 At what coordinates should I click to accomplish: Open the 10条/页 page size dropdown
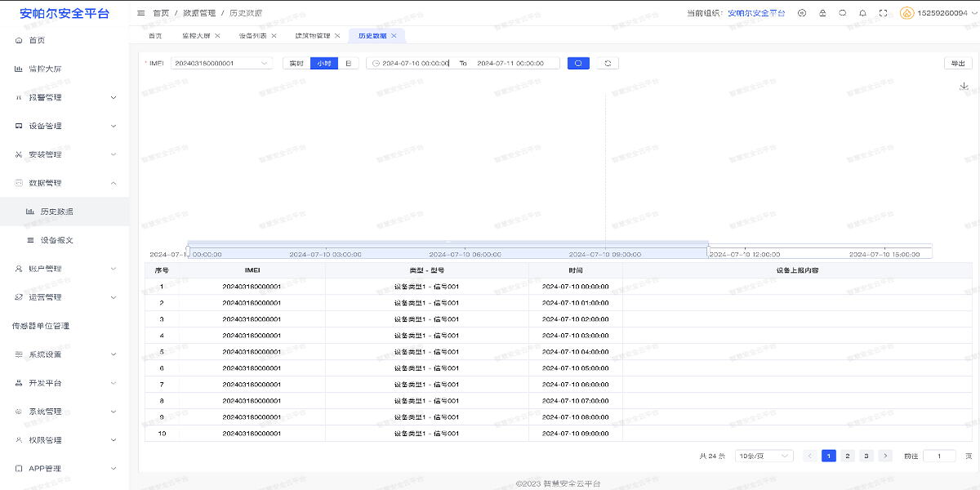click(764, 456)
